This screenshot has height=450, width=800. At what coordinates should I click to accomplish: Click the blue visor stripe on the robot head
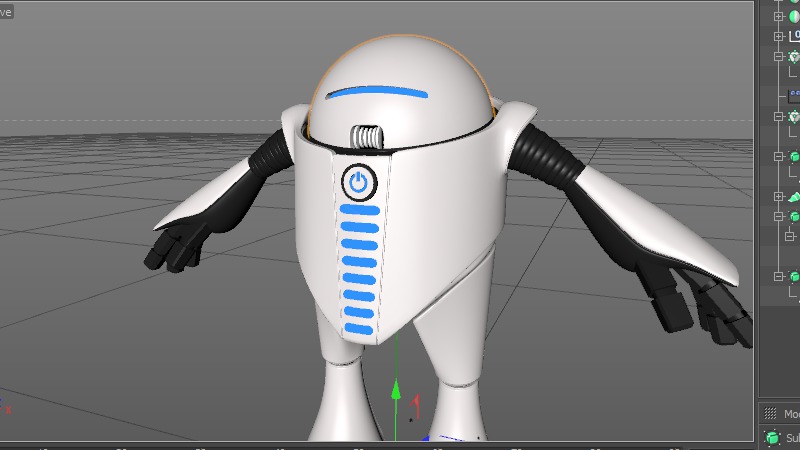(x=378, y=94)
